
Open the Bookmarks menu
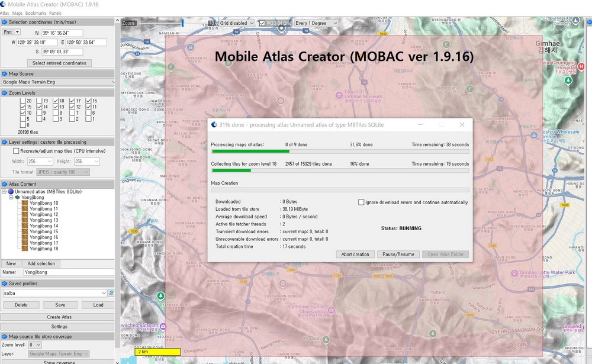point(36,13)
